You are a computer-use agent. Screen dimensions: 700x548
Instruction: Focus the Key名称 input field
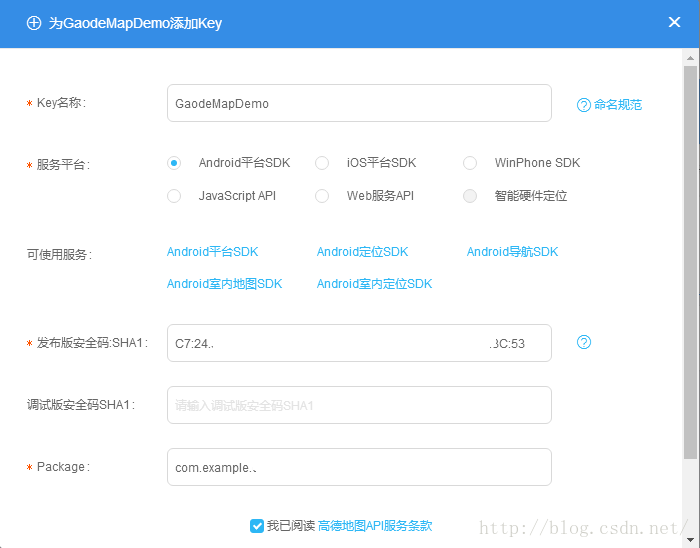359,103
